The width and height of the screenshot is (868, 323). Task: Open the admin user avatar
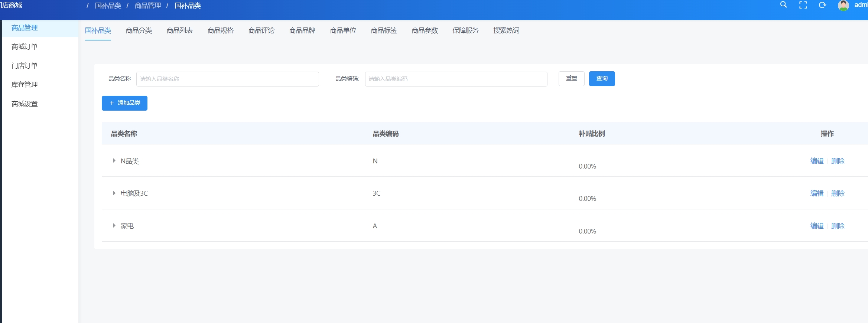click(x=843, y=6)
